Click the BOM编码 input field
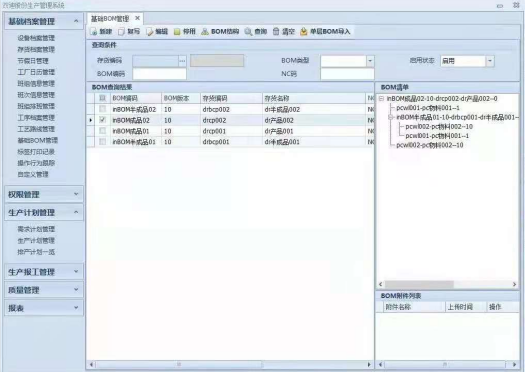This screenshot has width=525, height=372. click(x=159, y=74)
